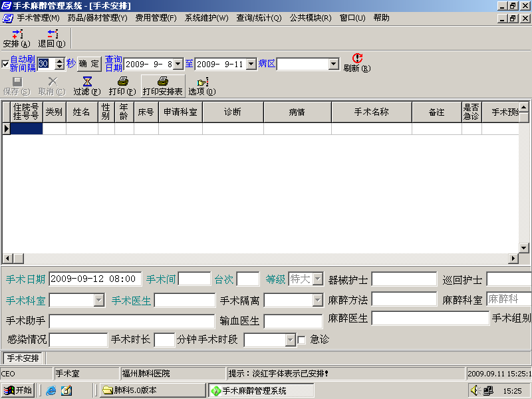The image size is (532, 399).
Task: Click the 取消(C) cancel icon
Action: (52, 86)
